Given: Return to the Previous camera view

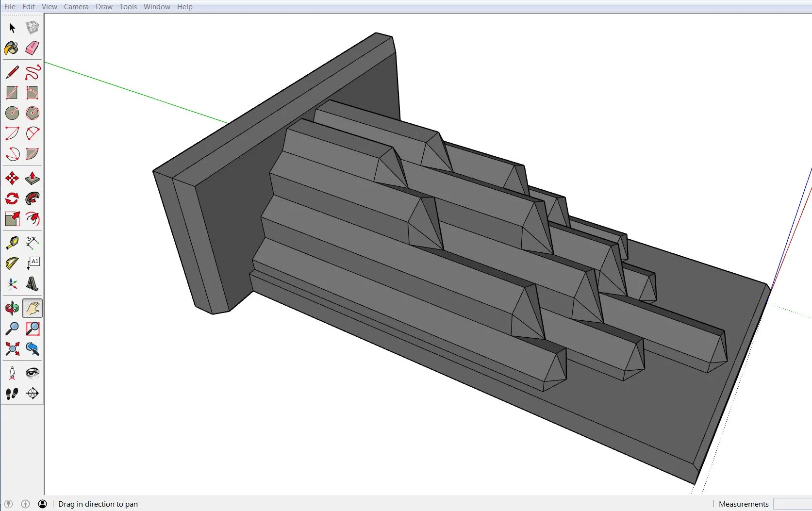Looking at the screenshot, I should pyautogui.click(x=33, y=349).
